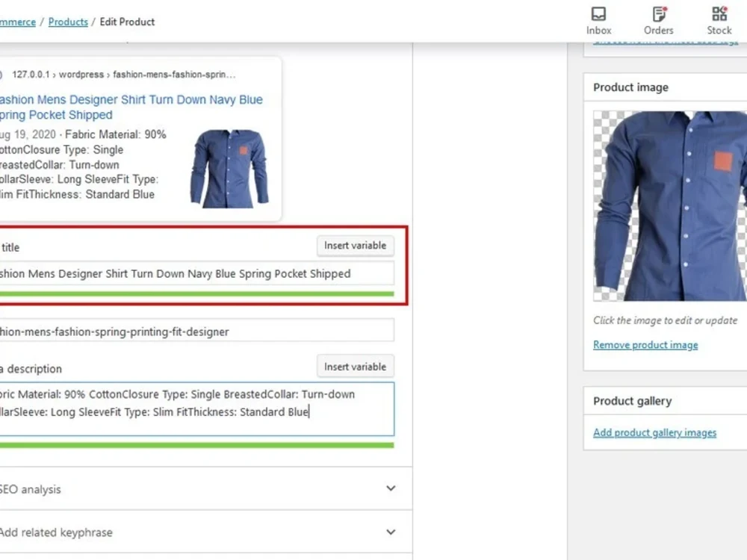Open the Orders icon

click(658, 20)
